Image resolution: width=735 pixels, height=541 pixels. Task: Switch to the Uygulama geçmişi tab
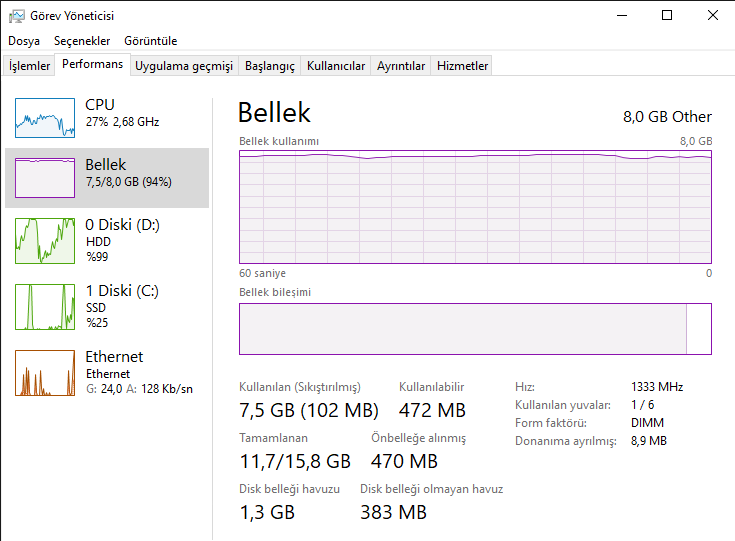184,66
